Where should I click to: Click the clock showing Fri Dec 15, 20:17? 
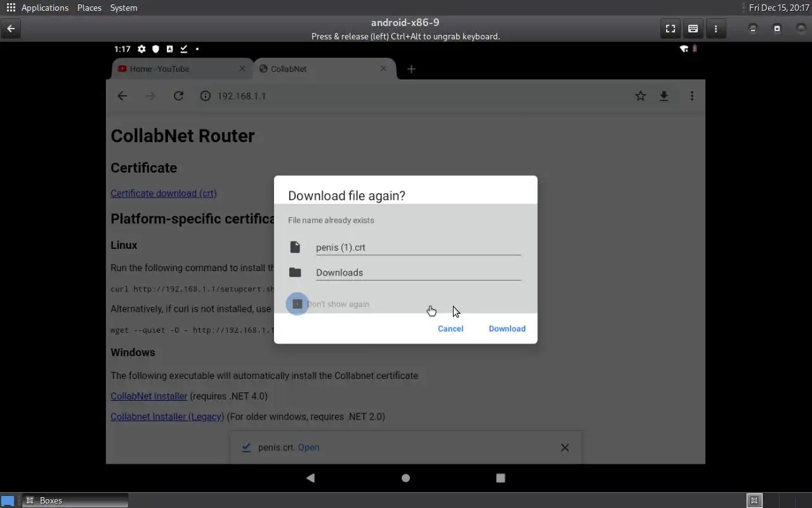point(778,8)
